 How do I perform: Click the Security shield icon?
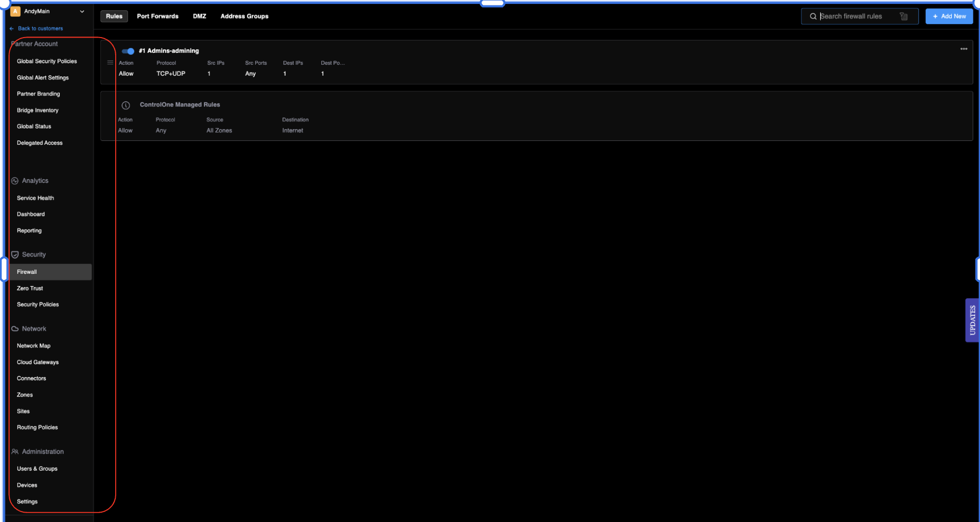[x=15, y=254]
